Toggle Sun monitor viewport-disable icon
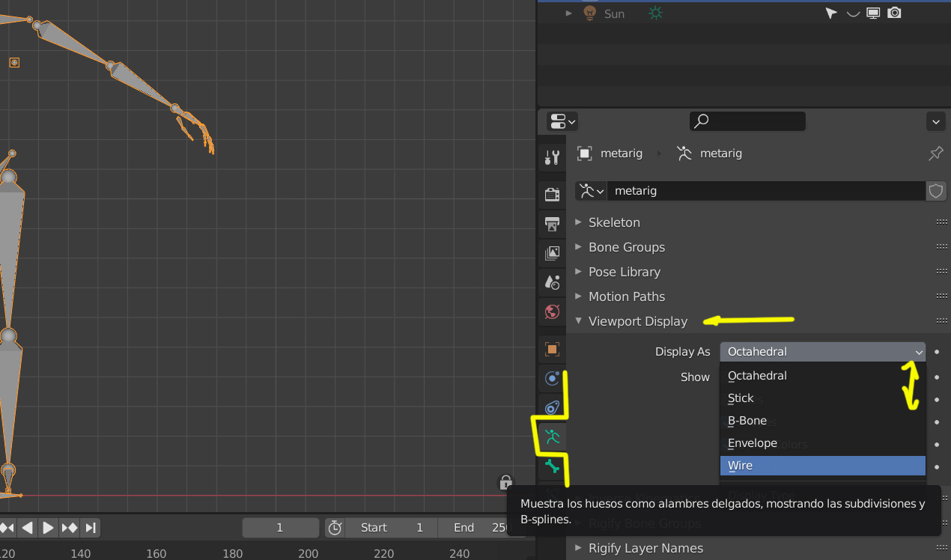Viewport: 951px width, 560px height. 873,13
